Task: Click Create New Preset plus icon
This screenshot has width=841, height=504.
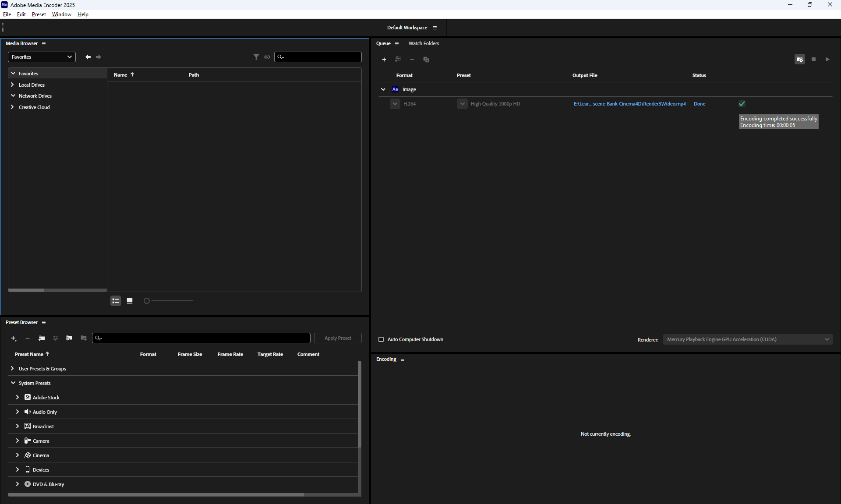Action: pyautogui.click(x=14, y=338)
